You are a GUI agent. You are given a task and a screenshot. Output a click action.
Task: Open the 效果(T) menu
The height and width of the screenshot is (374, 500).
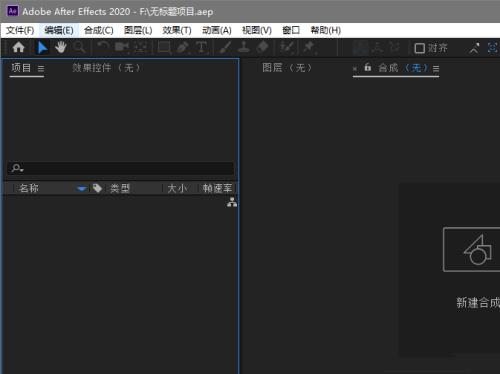[x=177, y=30]
